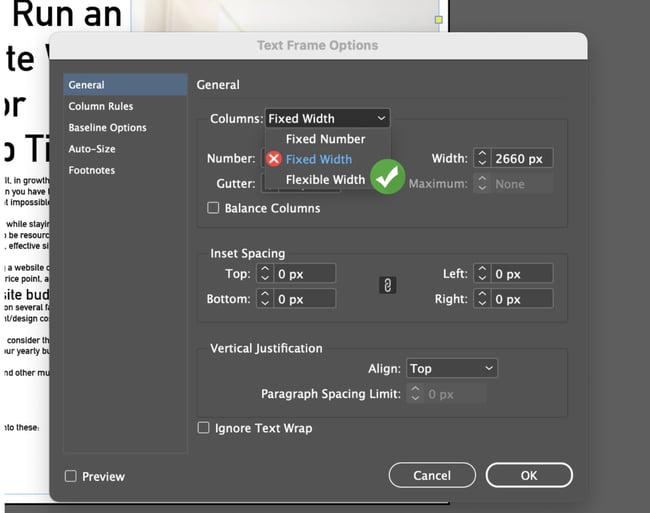
Task: Click the green checkmark icon
Action: [387, 178]
